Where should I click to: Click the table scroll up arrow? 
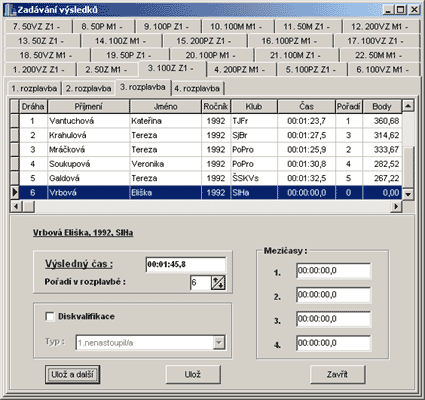click(408, 106)
